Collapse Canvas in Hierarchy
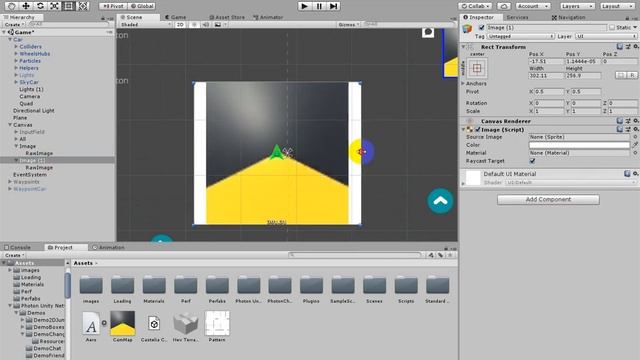The image size is (640, 360). tap(10, 125)
